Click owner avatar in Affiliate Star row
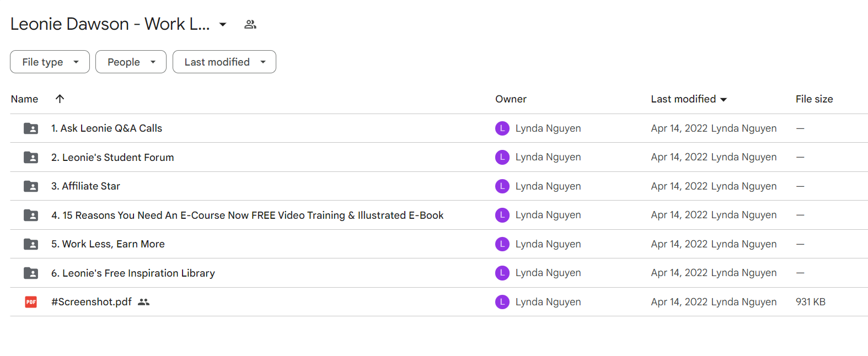The image size is (868, 356). (502, 186)
